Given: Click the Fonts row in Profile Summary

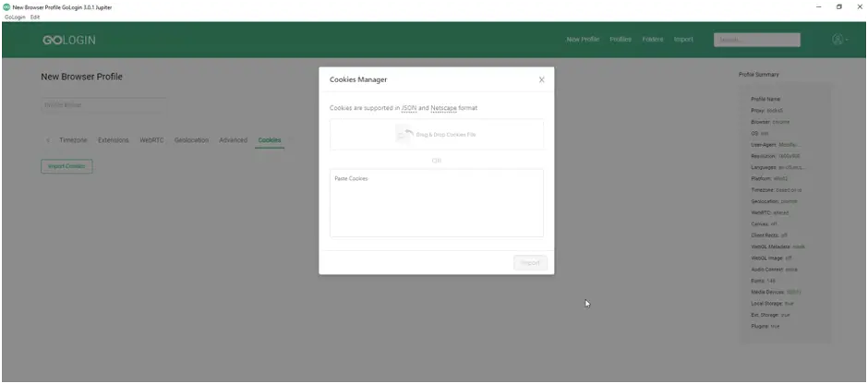Looking at the screenshot, I should tap(763, 282).
